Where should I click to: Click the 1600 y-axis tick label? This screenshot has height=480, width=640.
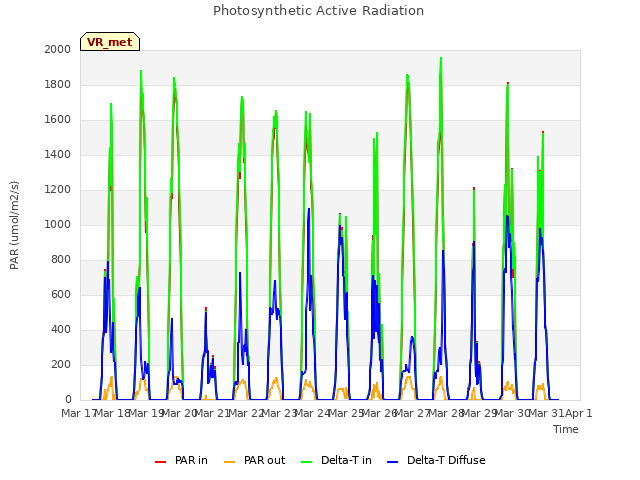click(x=58, y=120)
